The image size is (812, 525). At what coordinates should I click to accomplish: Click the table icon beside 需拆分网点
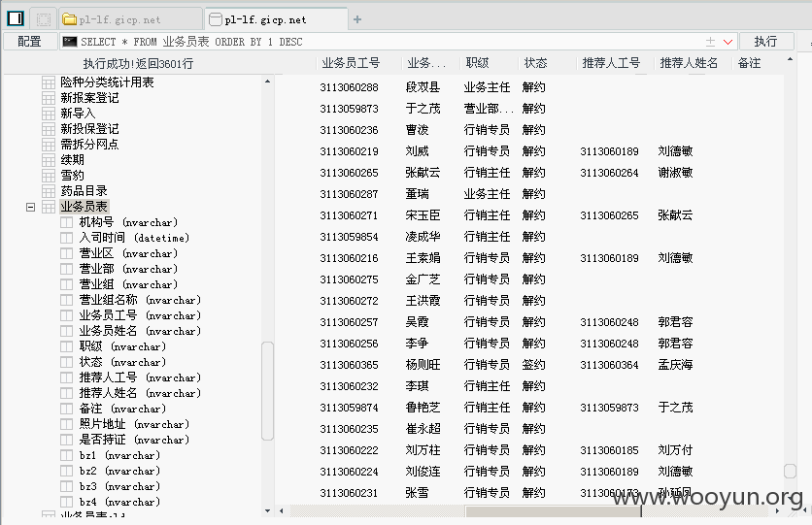pyautogui.click(x=49, y=145)
